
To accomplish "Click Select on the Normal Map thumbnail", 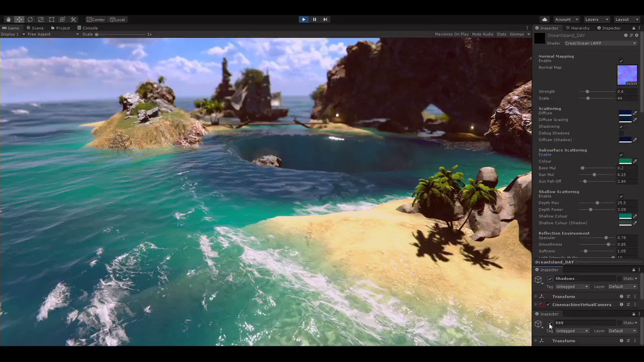I will coord(632,83).
